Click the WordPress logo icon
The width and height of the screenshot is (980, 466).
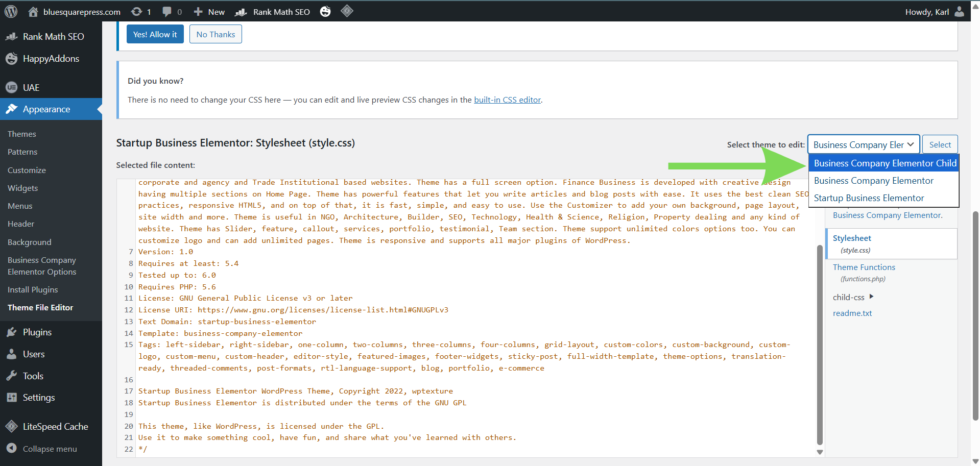(11, 11)
